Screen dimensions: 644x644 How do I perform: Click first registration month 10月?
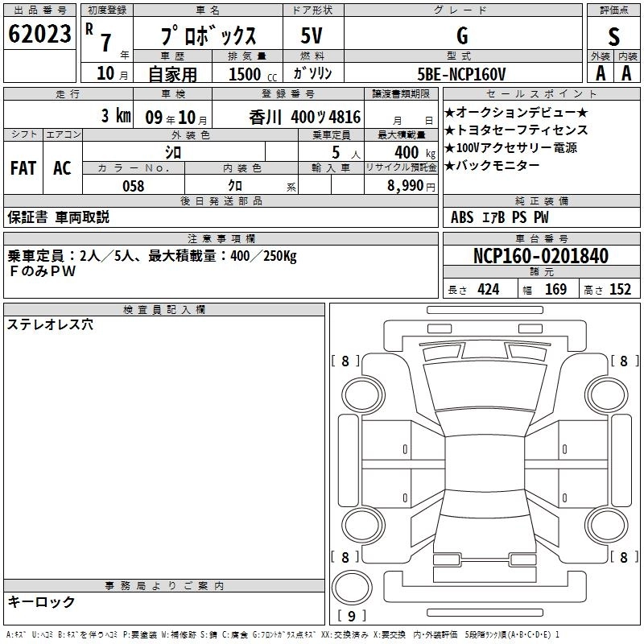pos(112,73)
